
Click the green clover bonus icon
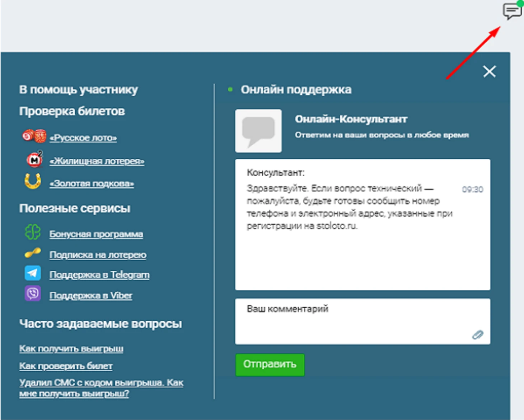tap(33, 232)
